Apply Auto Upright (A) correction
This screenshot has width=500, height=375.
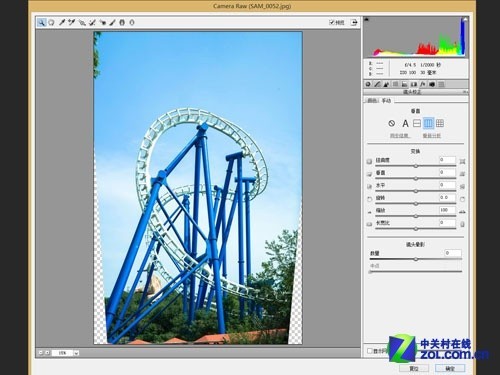[405, 123]
